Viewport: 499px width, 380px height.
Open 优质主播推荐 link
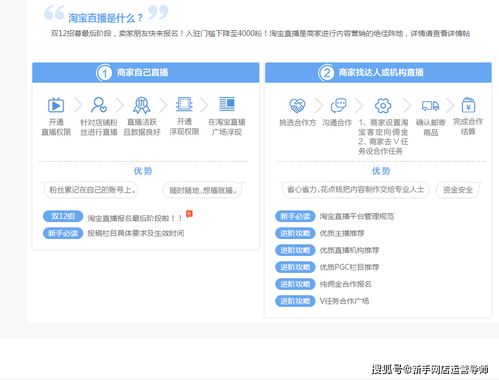click(342, 233)
